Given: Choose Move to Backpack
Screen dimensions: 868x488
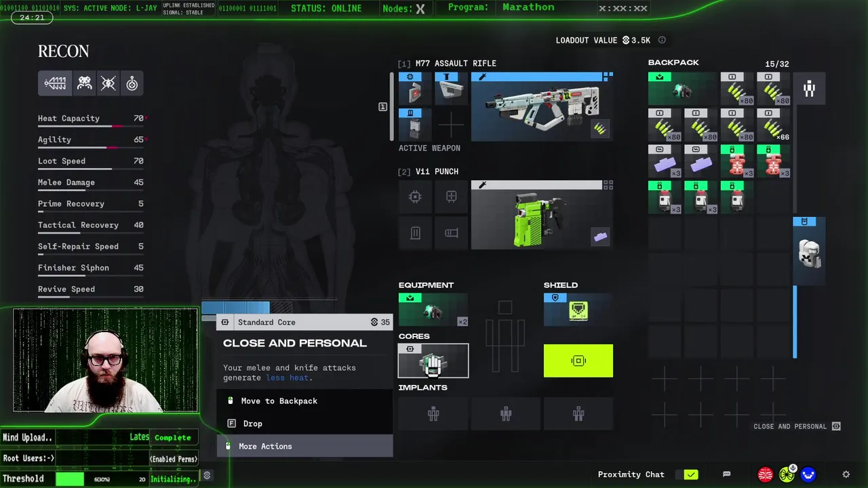Looking at the screenshot, I should pos(304,401).
